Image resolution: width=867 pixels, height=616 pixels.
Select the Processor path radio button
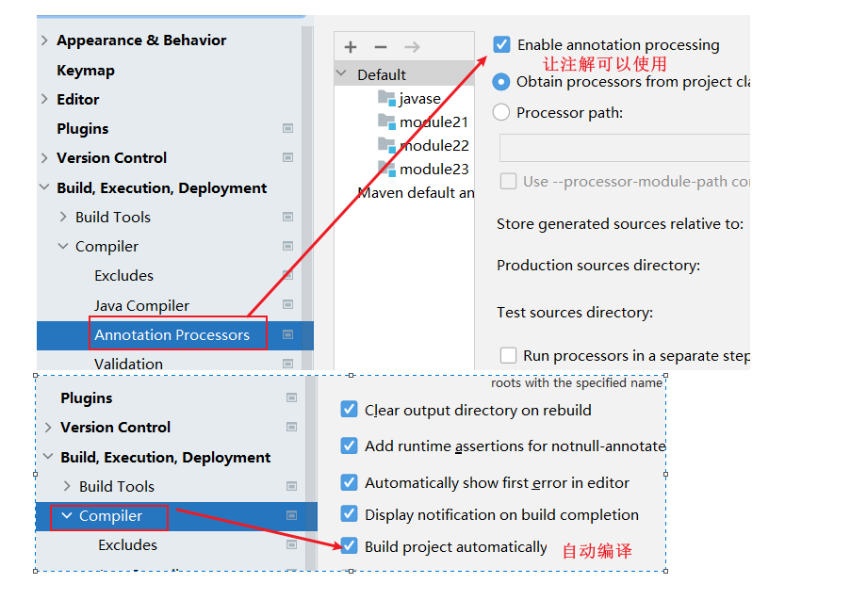pyautogui.click(x=501, y=112)
